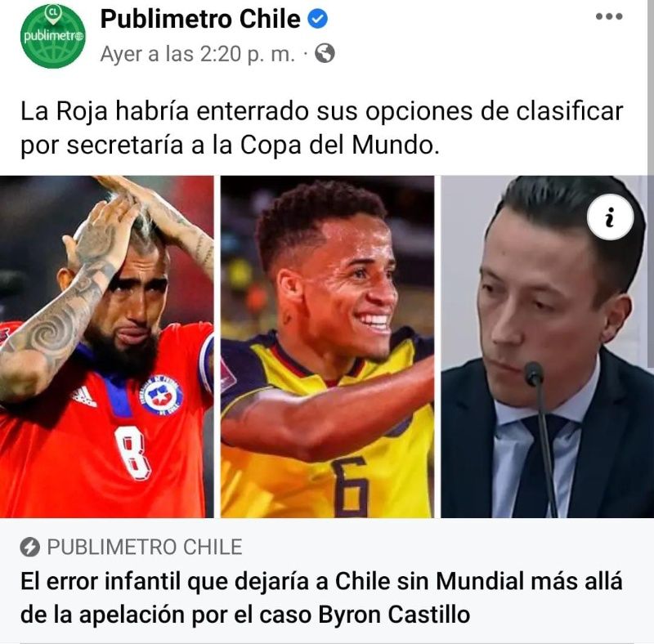Open the right photo of man in suit
Image resolution: width=654 pixels, height=644 pixels.
(x=544, y=347)
